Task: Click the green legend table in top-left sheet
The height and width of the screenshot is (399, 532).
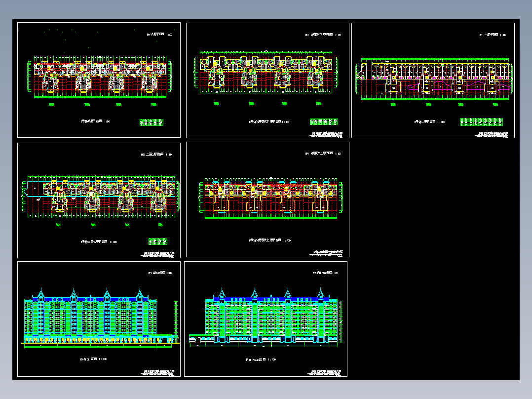Action: coord(152,122)
